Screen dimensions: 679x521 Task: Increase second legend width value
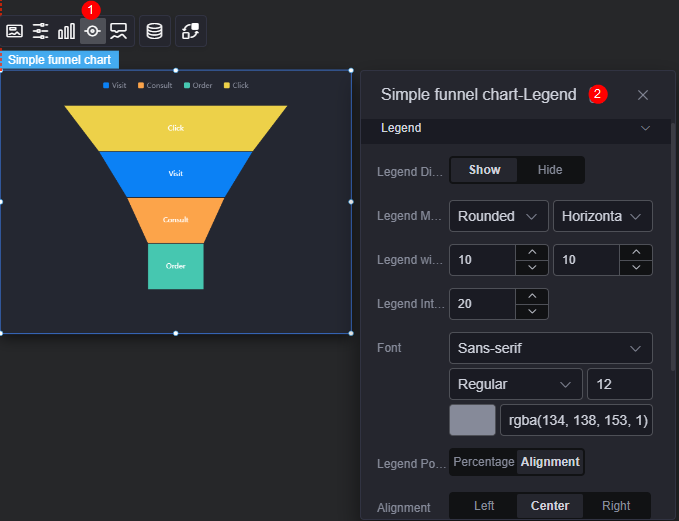tap(636, 252)
